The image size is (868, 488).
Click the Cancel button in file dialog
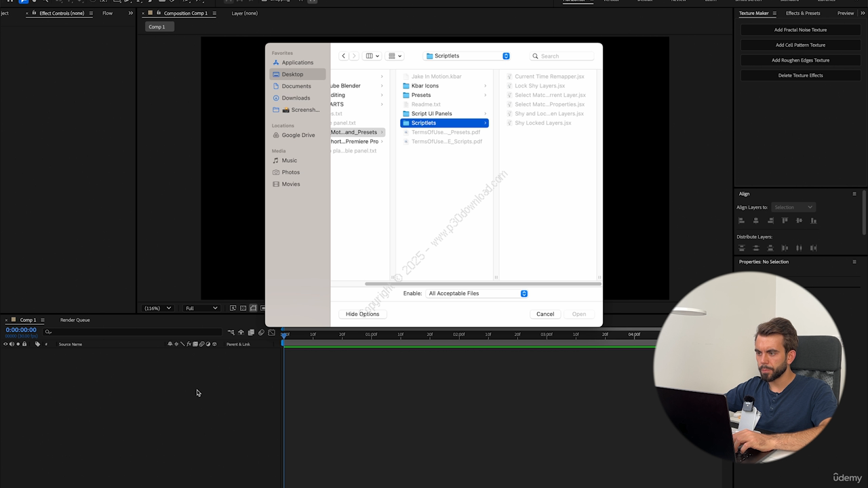545,314
